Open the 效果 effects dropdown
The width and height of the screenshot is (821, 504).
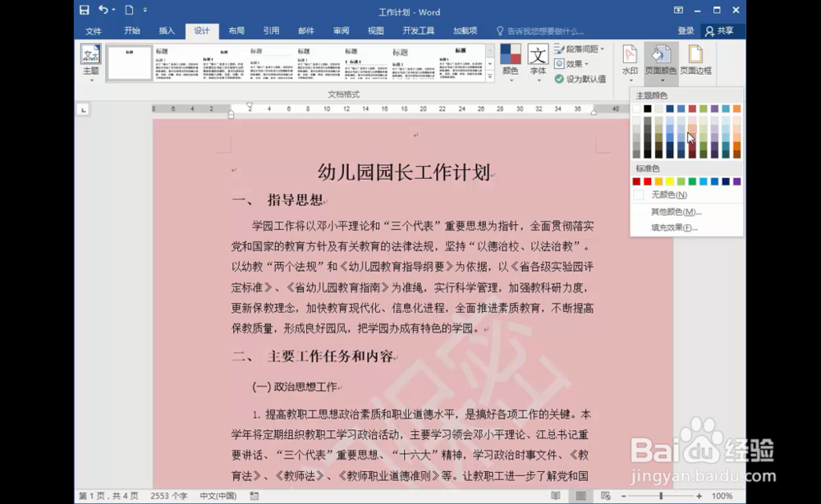[x=571, y=64]
